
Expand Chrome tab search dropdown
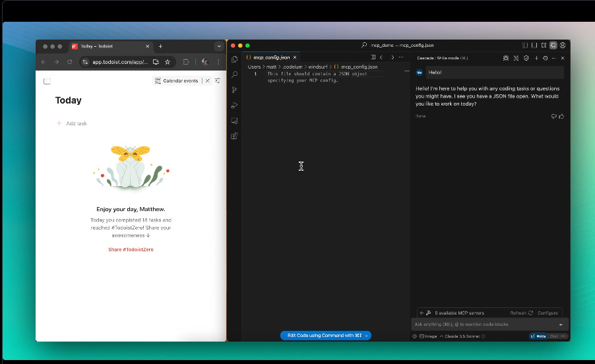(x=219, y=46)
